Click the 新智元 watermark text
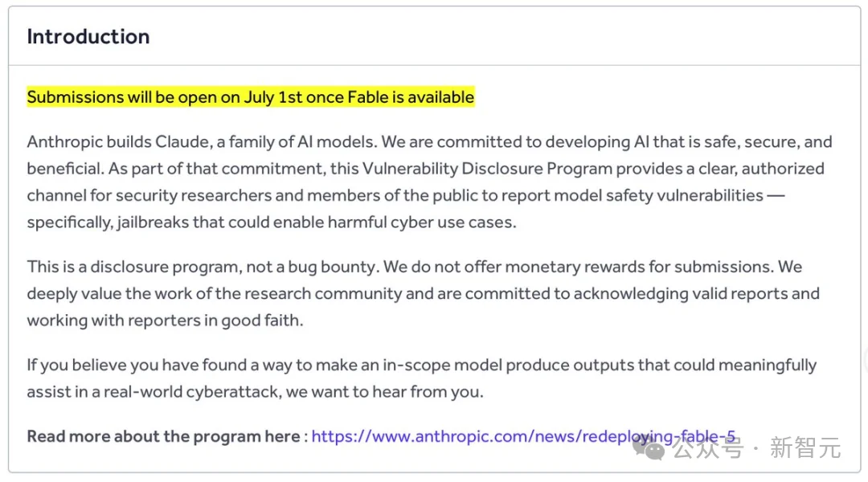868x482 pixels. (x=805, y=447)
